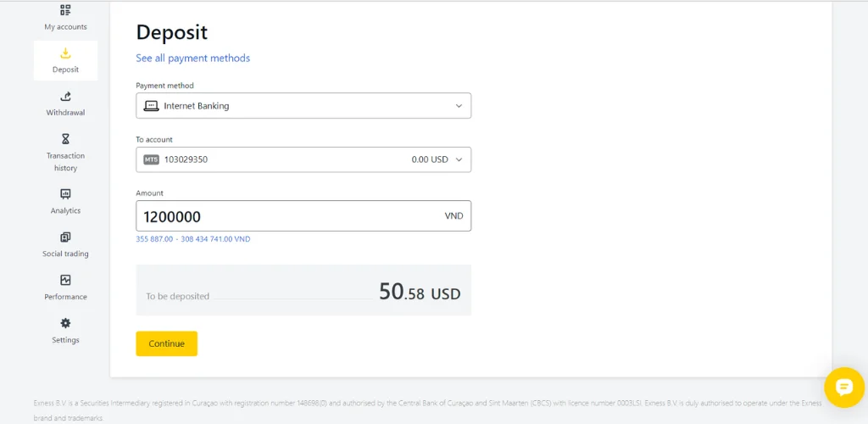
Task: Click the MT5 badge in account selector
Action: tap(151, 159)
